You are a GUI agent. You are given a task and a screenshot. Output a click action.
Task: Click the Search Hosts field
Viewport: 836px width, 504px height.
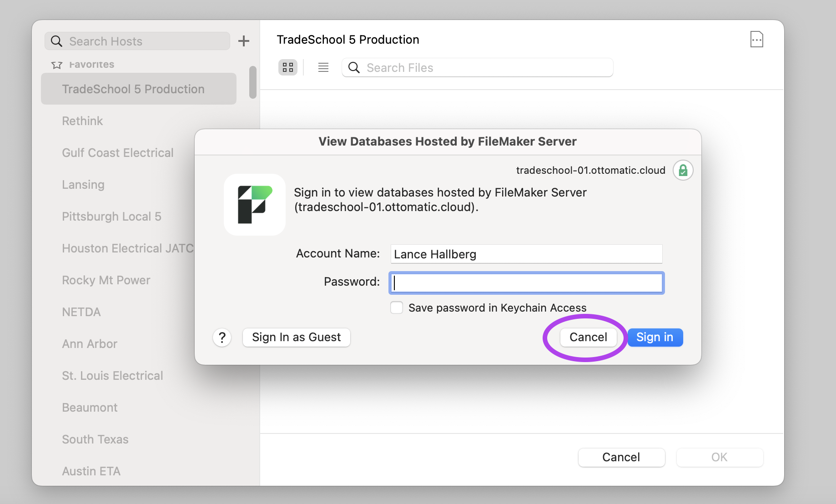coord(137,41)
